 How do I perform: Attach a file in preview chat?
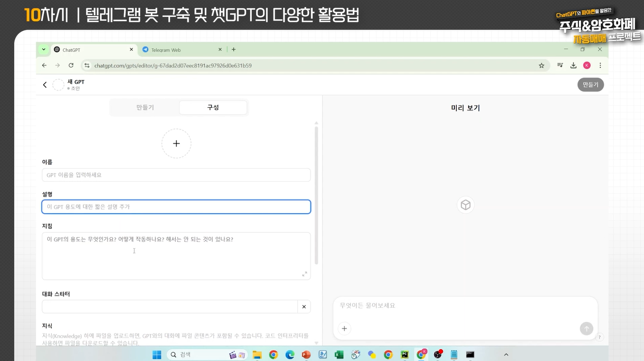point(344,329)
